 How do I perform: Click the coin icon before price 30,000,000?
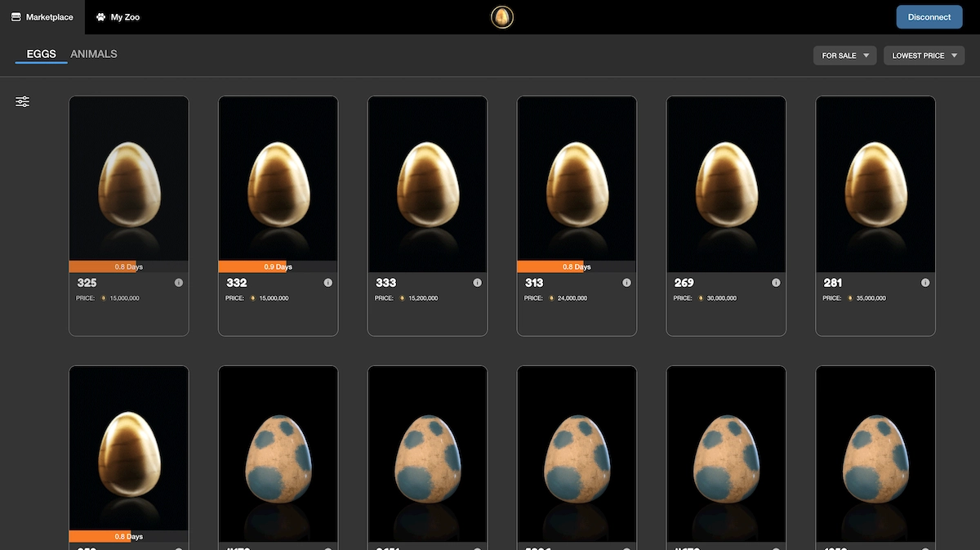point(701,298)
